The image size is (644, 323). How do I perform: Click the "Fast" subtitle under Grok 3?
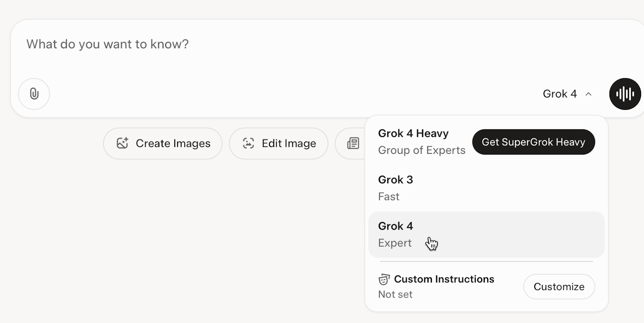389,197
